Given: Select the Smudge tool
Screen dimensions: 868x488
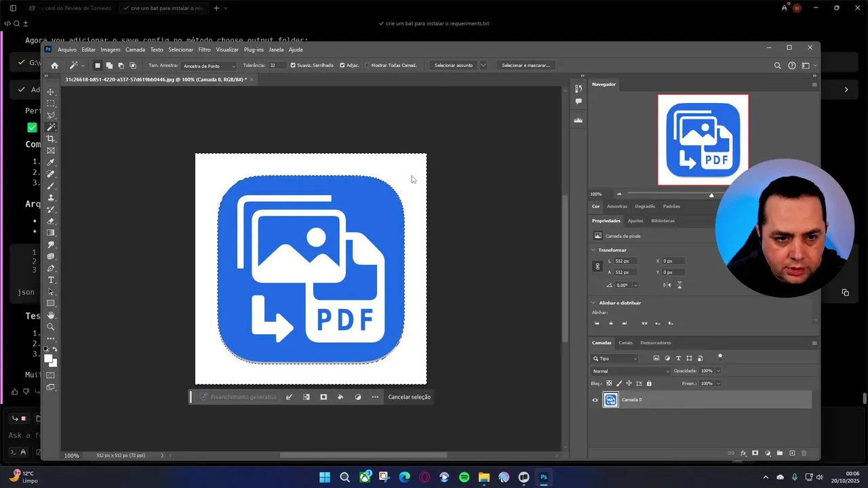Looking at the screenshot, I should click(x=51, y=245).
